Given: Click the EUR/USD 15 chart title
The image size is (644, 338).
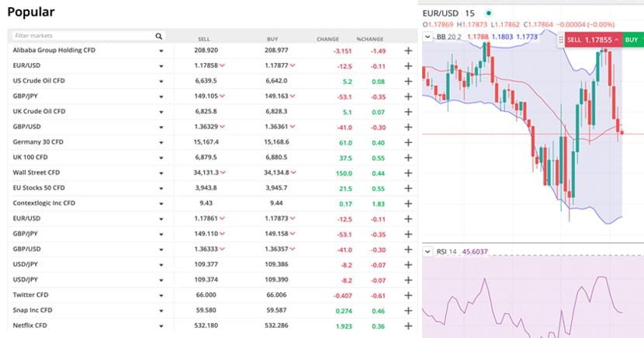Looking at the screenshot, I should click(448, 13).
